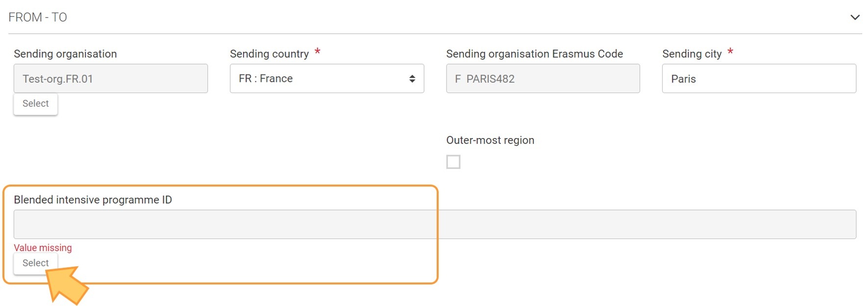This screenshot has height=306, width=868.
Task: Click the F PARIS482 Erasmus Code field
Action: coord(543,78)
